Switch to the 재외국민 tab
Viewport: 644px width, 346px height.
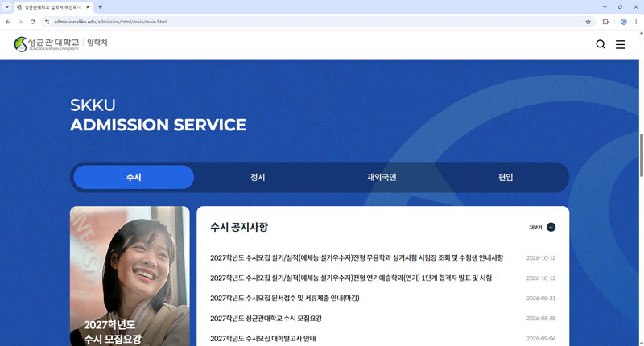[x=382, y=177]
